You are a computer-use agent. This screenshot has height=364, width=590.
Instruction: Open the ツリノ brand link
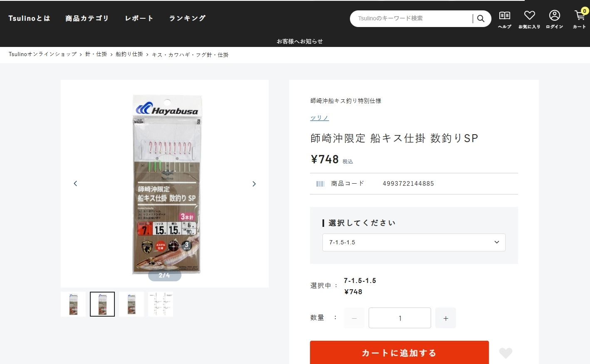coord(320,118)
